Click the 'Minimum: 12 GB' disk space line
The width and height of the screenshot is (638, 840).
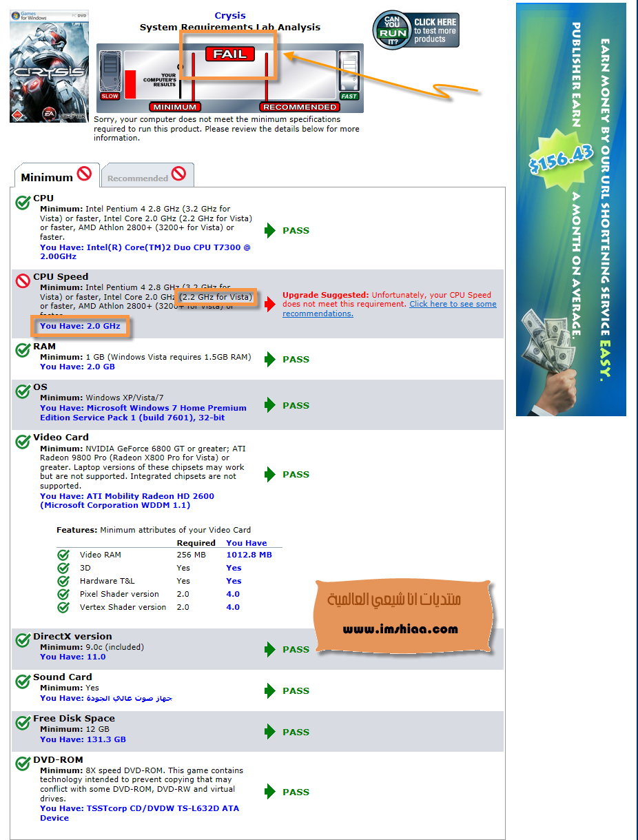point(74,729)
